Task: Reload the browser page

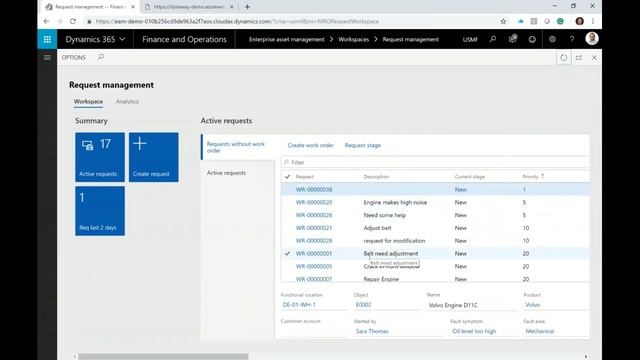Action: point(73,21)
